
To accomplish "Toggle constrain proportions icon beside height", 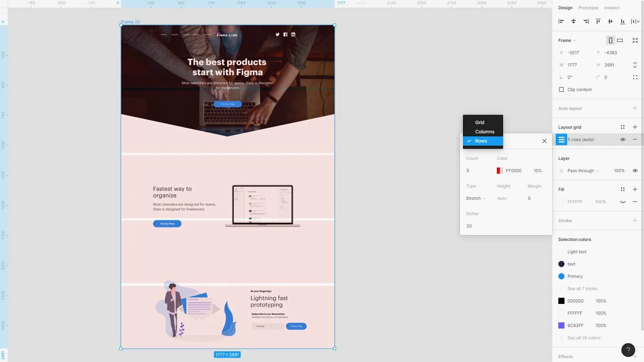I will pos(635,65).
